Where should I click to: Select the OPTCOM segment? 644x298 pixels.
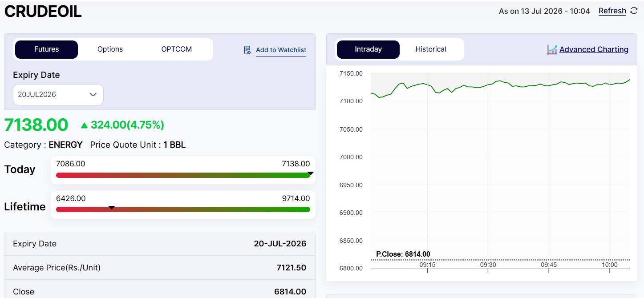coord(177,49)
